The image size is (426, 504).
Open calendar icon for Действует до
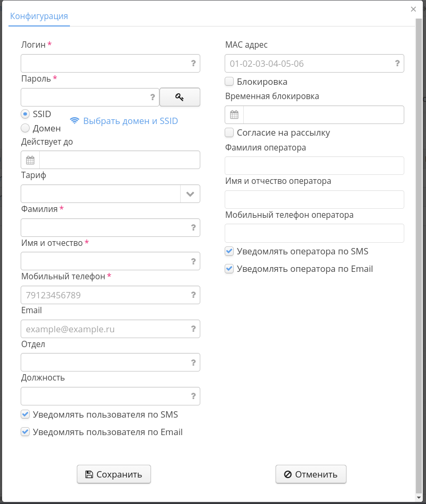point(30,160)
